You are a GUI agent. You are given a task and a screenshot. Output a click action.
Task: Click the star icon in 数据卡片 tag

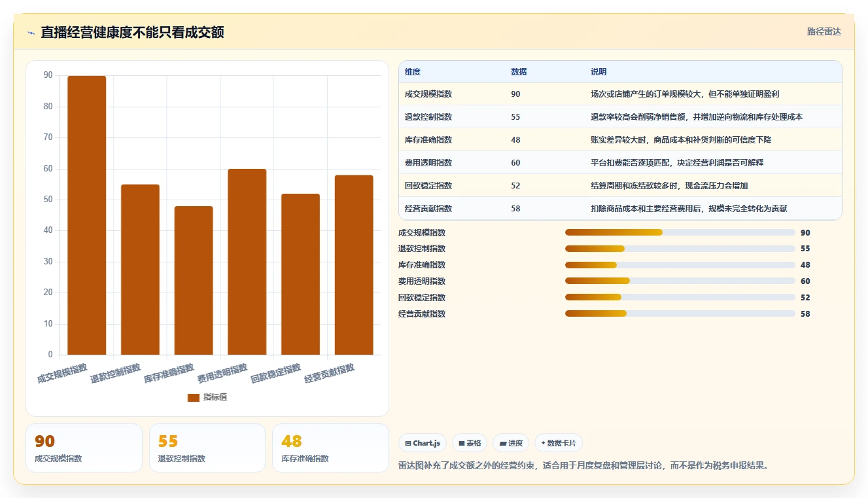tap(543, 443)
